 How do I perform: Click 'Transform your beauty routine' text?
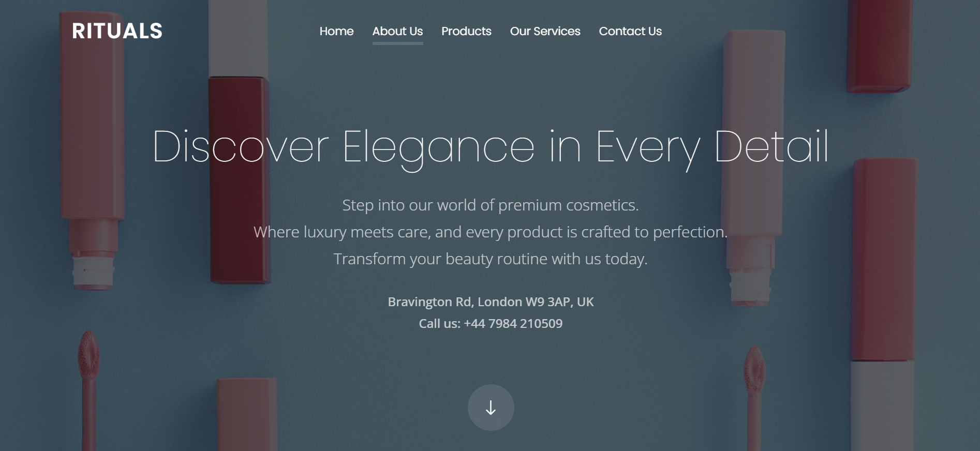coord(491,259)
